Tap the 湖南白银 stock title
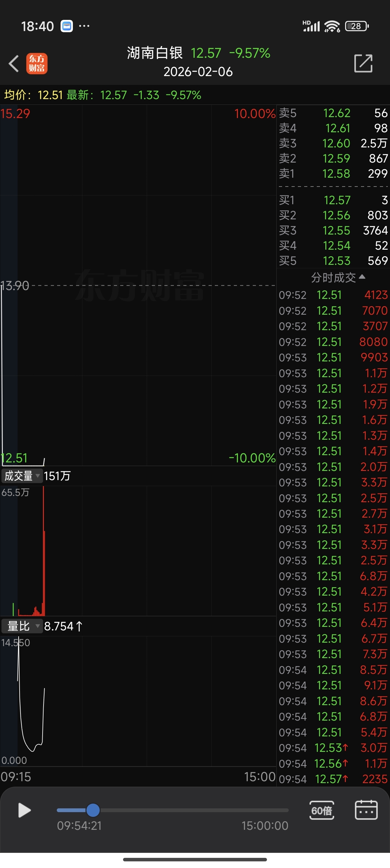 (x=155, y=53)
